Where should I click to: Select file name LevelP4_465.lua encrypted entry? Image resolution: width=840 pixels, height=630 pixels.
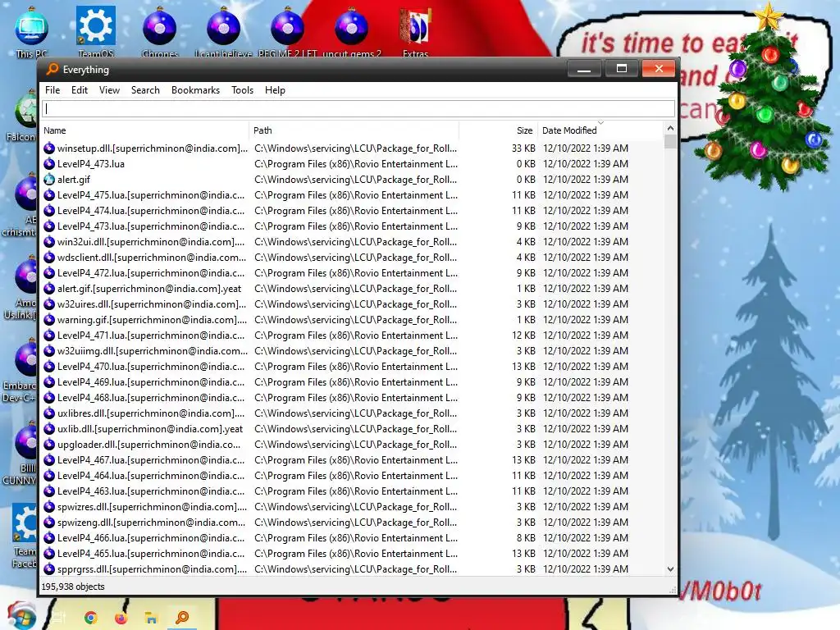[151, 554]
